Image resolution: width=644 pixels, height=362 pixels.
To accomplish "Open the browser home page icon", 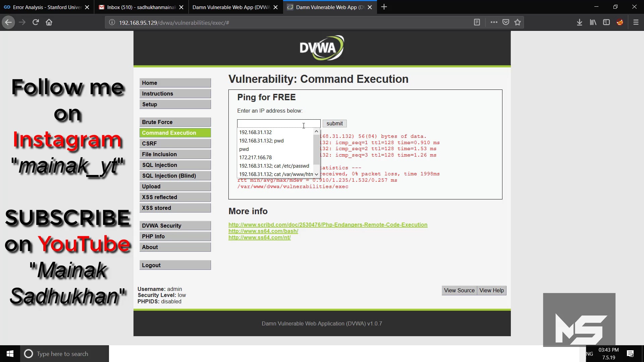I will [49, 22].
